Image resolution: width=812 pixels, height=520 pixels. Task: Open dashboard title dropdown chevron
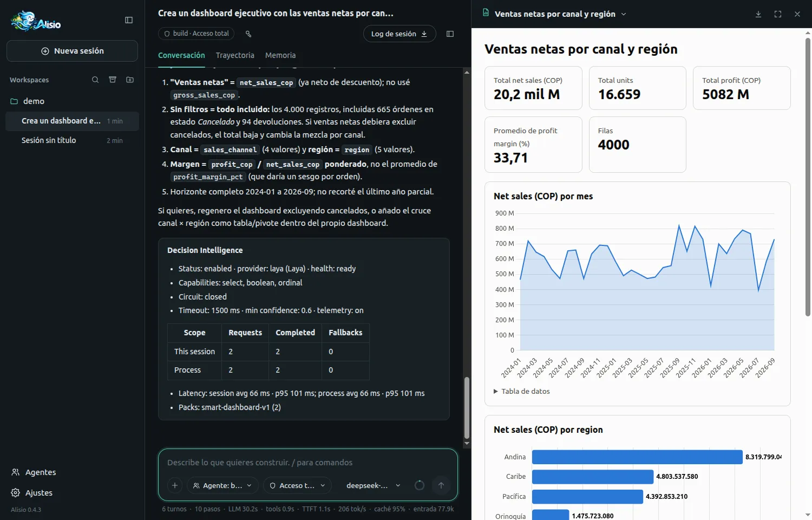point(624,14)
